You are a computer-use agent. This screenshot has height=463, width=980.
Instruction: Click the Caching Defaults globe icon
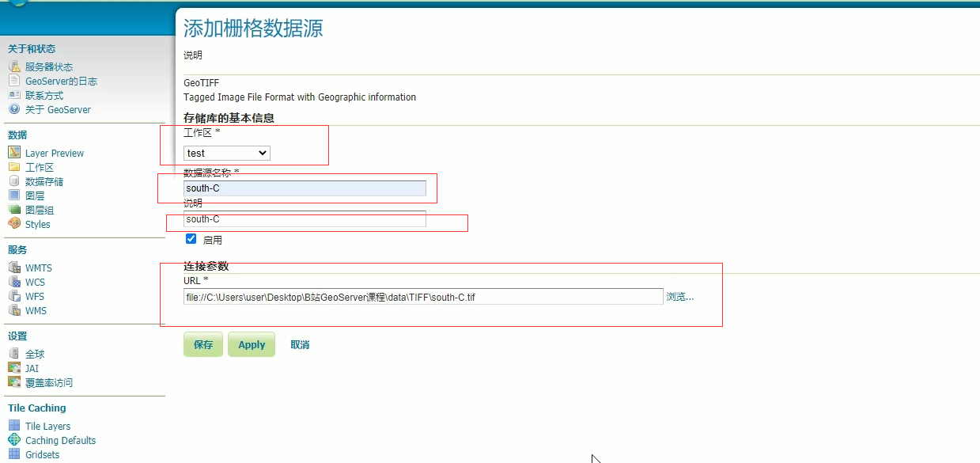tap(14, 440)
